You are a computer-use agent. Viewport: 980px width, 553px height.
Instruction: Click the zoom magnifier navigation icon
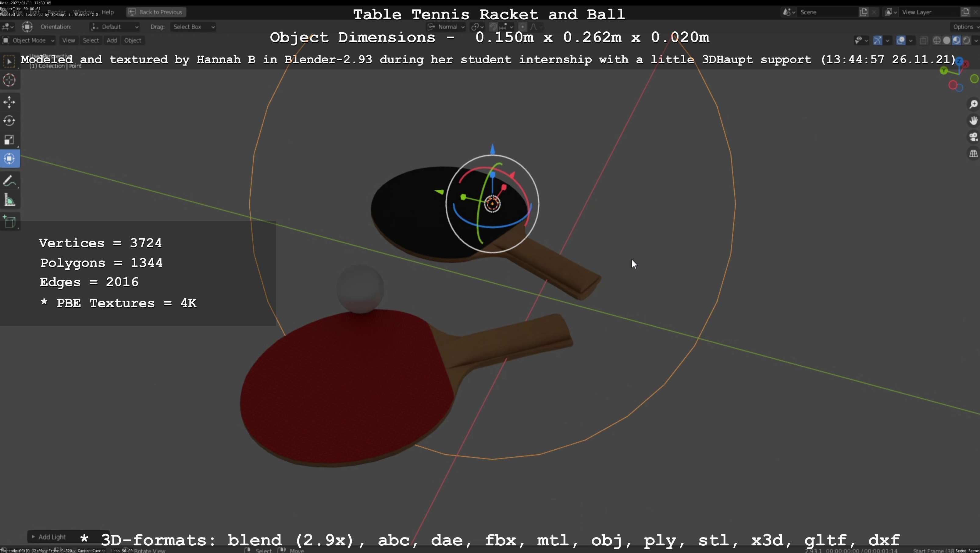pyautogui.click(x=973, y=104)
